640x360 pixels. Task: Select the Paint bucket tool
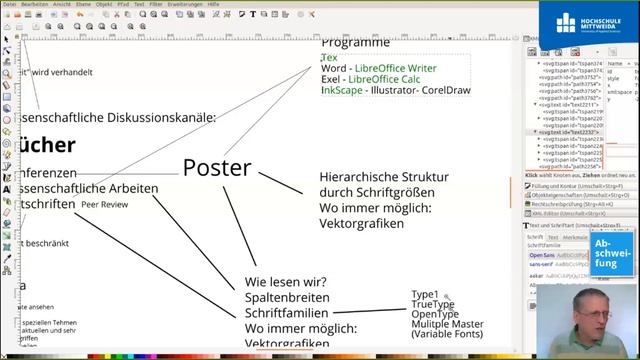[7, 224]
